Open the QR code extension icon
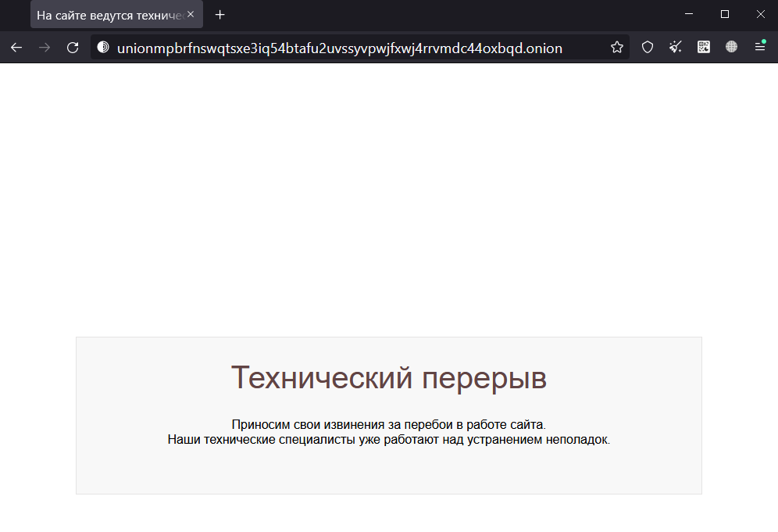Screen dimensions: 778x532 (x=704, y=47)
